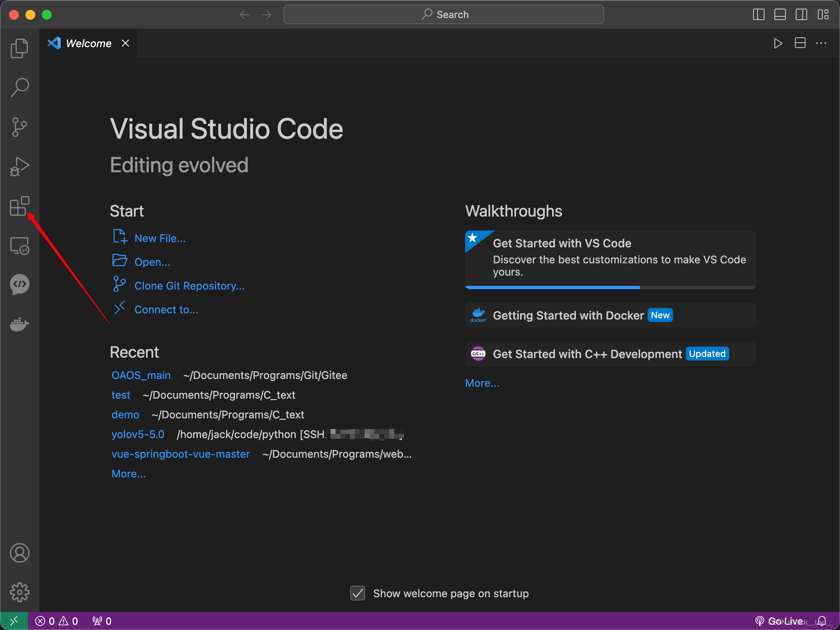Open Run and Debug view
Viewport: 840px width, 630px height.
pyautogui.click(x=19, y=167)
